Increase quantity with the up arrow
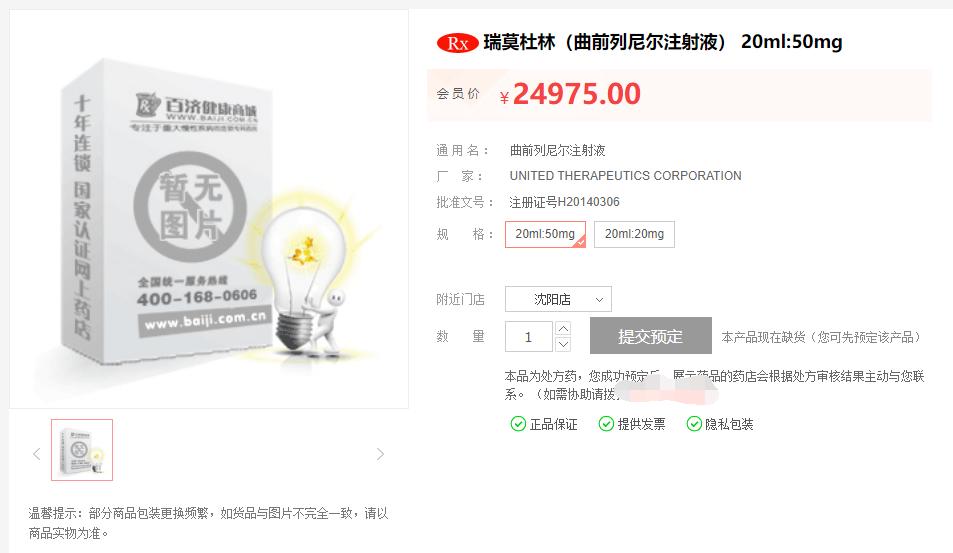The image size is (953, 553). point(563,329)
